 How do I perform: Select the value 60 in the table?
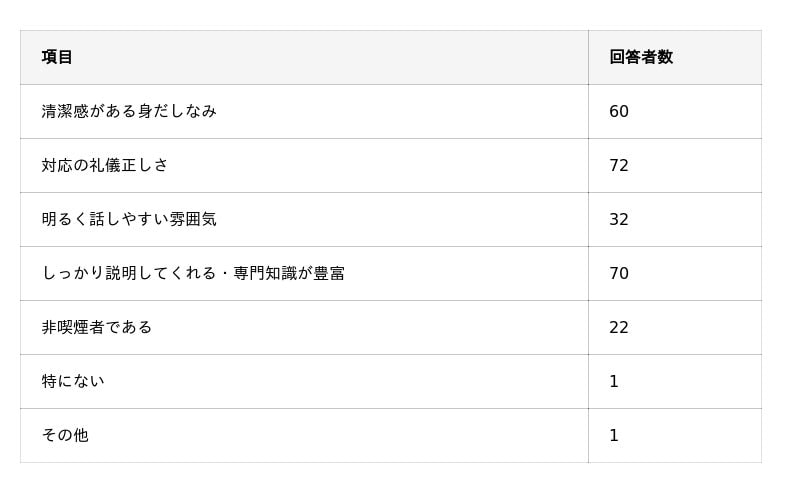click(x=618, y=111)
